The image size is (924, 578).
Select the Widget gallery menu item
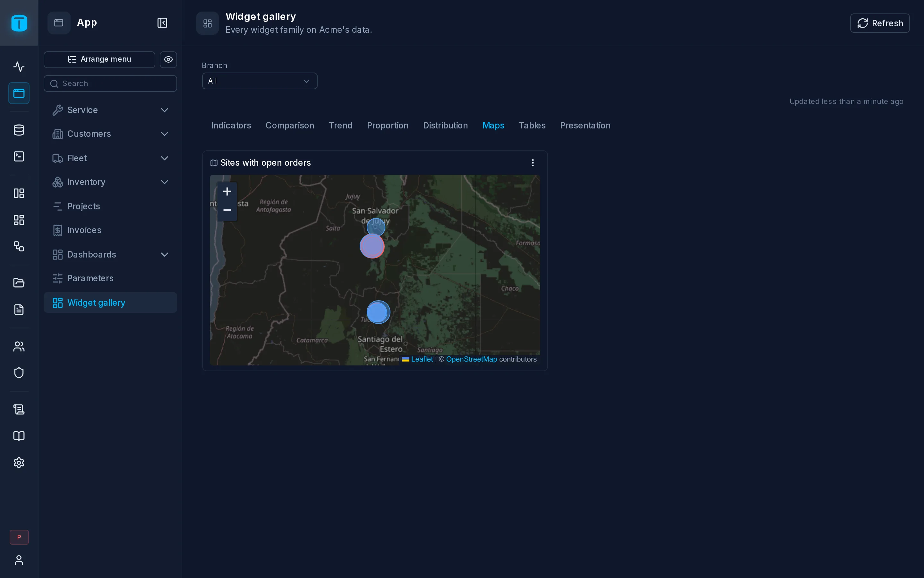click(110, 303)
